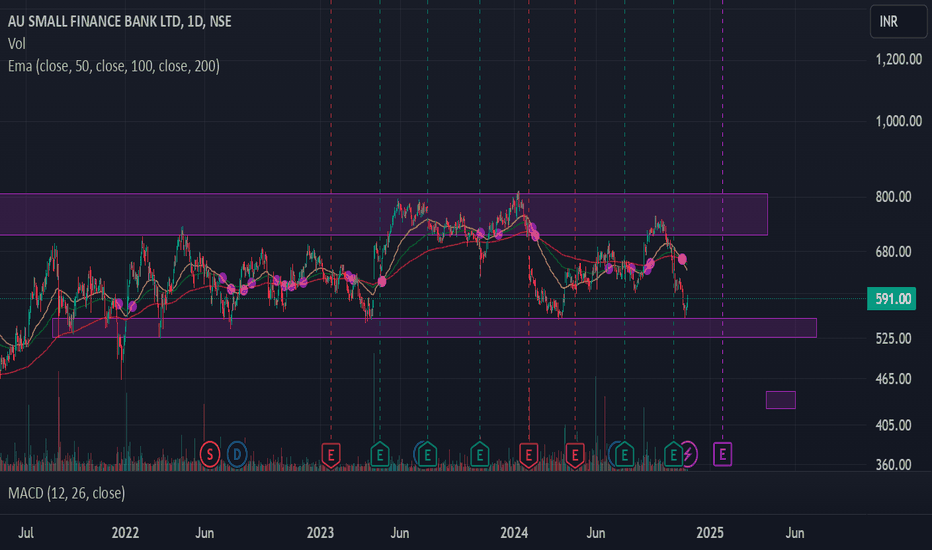Image resolution: width=932 pixels, height=550 pixels.
Task: Click the 800.00 price axis label
Action: 893,196
